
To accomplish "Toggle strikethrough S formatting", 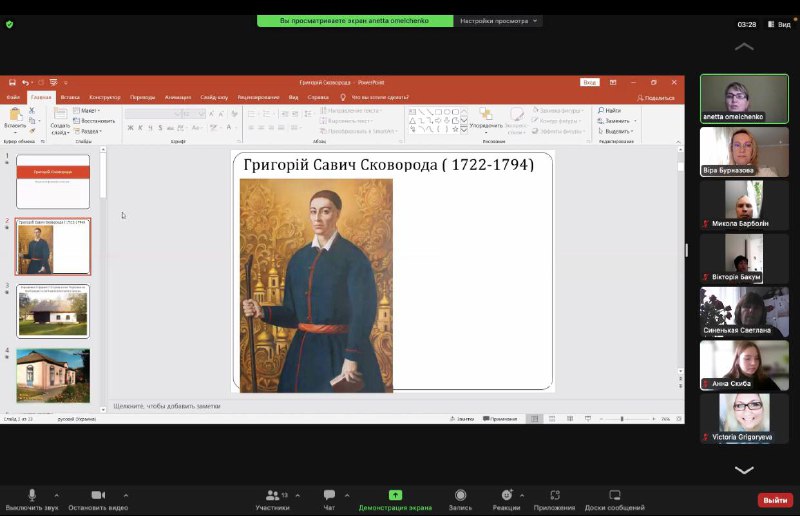I will (160, 128).
